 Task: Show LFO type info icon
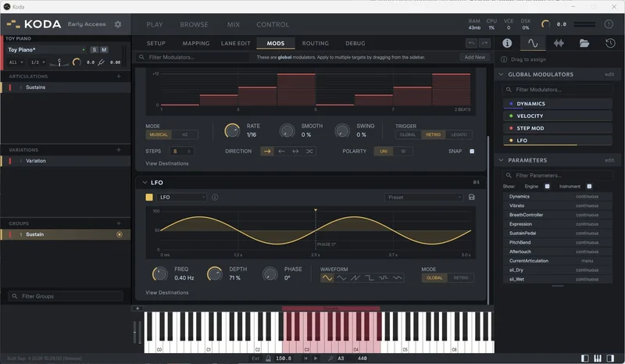coord(215,198)
